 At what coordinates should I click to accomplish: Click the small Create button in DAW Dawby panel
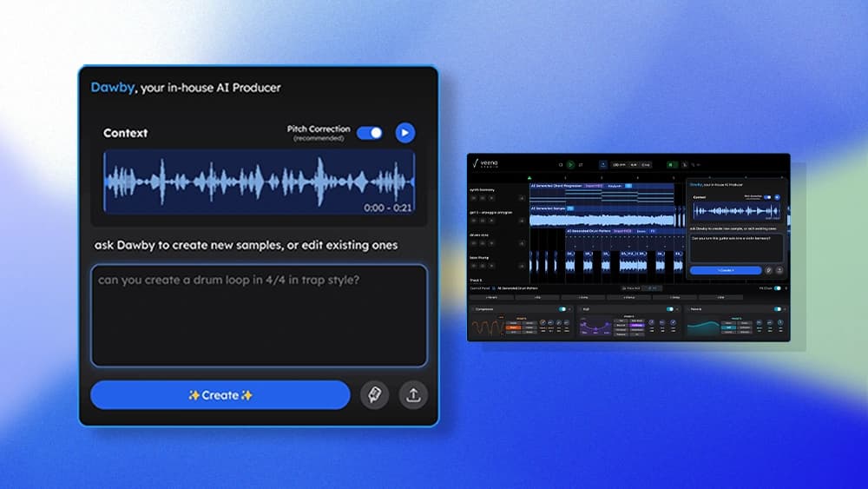point(726,270)
